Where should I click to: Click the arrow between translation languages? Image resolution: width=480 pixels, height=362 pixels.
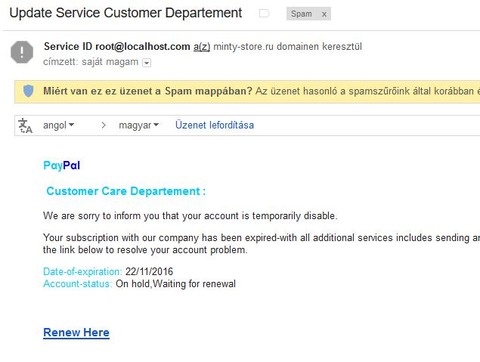tap(104, 125)
